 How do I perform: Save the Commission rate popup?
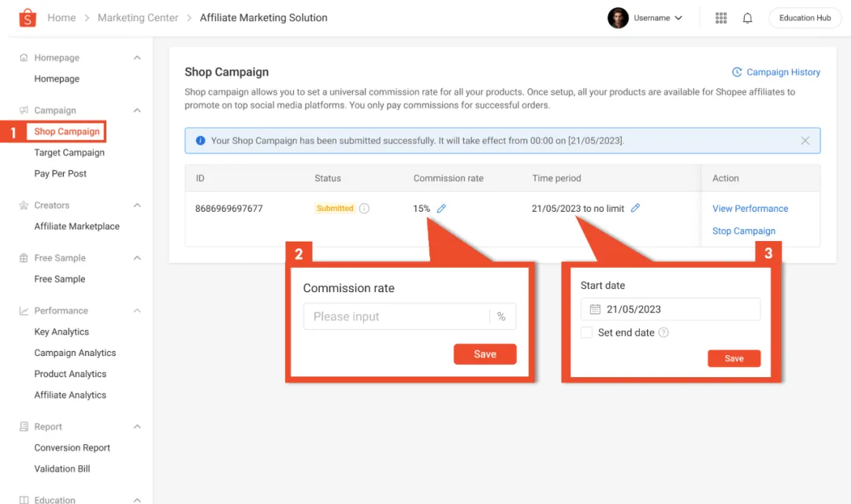[x=485, y=354]
